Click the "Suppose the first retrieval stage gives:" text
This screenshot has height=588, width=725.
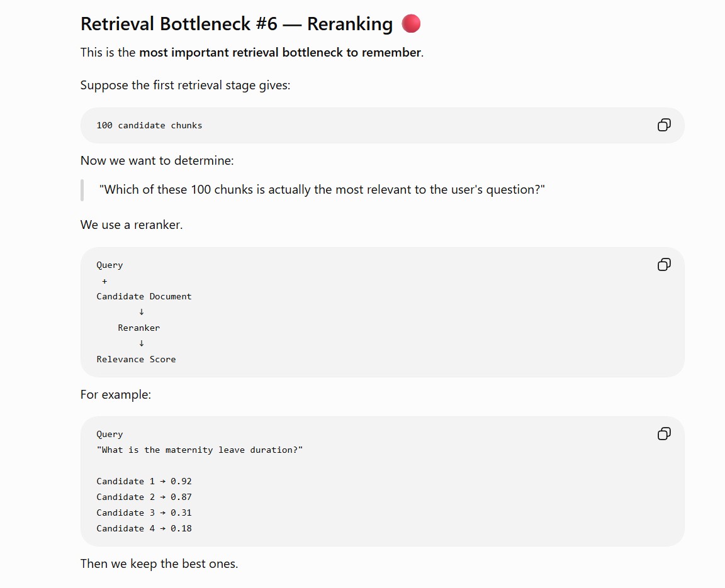pyautogui.click(x=185, y=85)
